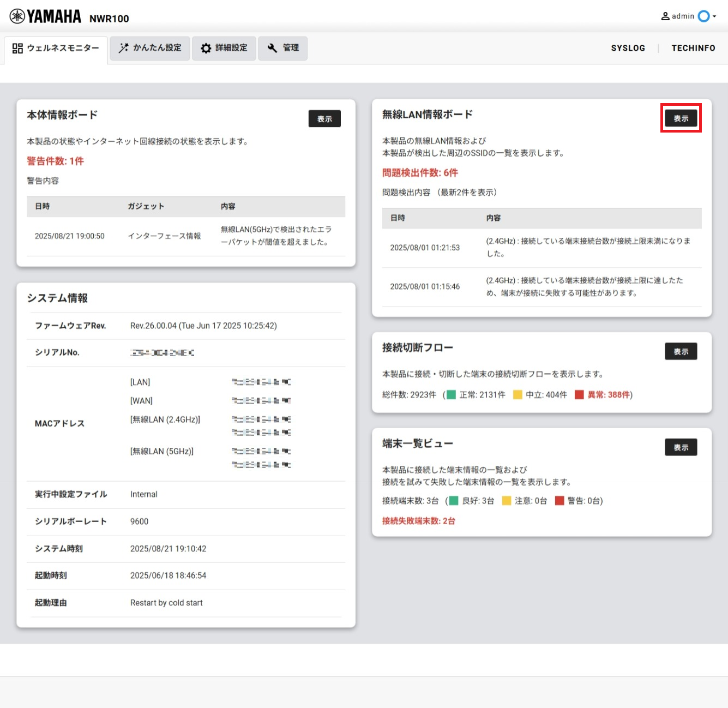Click the green 正常 legend swatch
Viewport: 728px width, 708px height.
451,394
